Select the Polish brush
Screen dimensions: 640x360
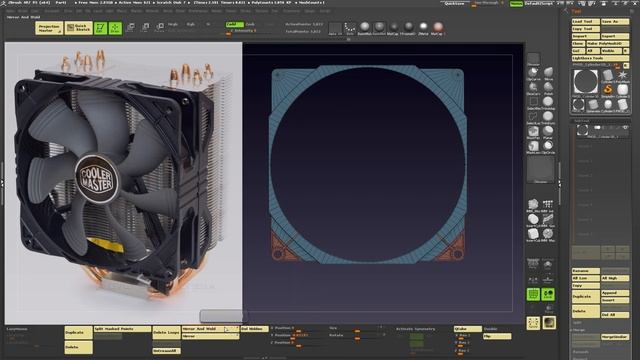pos(548,89)
